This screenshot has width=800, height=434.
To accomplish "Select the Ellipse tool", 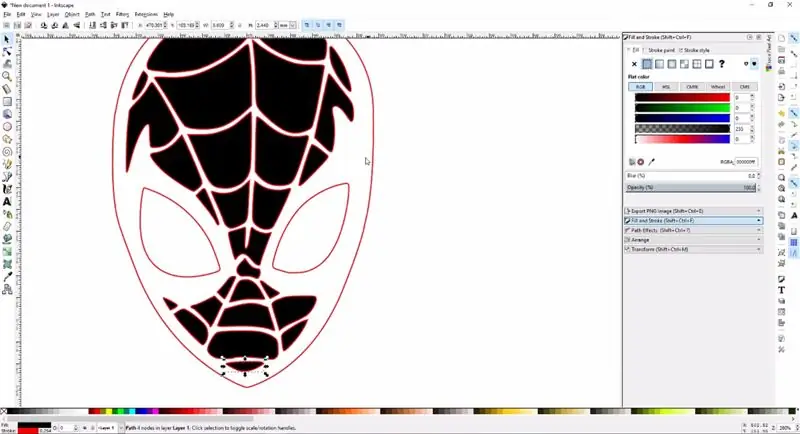I will coord(7,126).
